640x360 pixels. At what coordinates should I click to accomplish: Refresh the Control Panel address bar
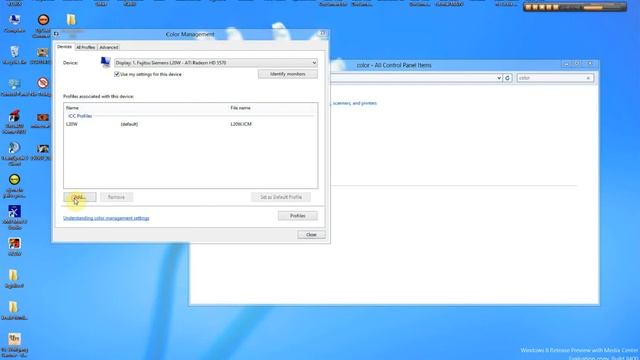[507, 78]
